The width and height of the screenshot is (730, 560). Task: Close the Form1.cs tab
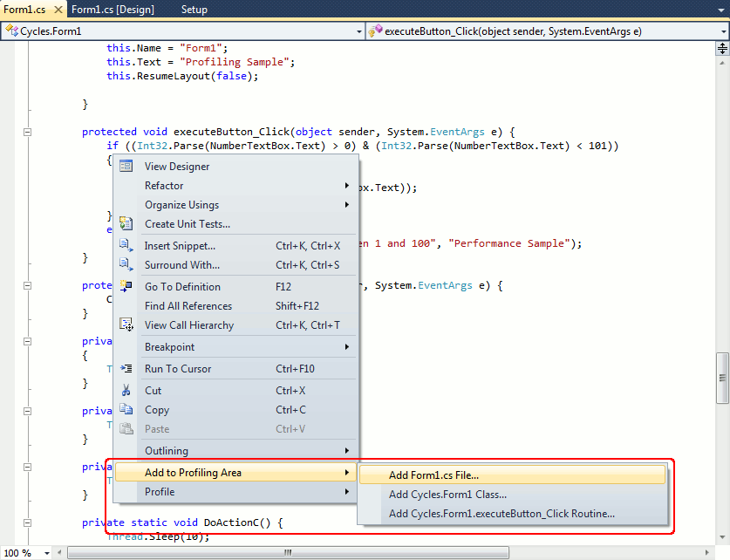click(x=58, y=10)
